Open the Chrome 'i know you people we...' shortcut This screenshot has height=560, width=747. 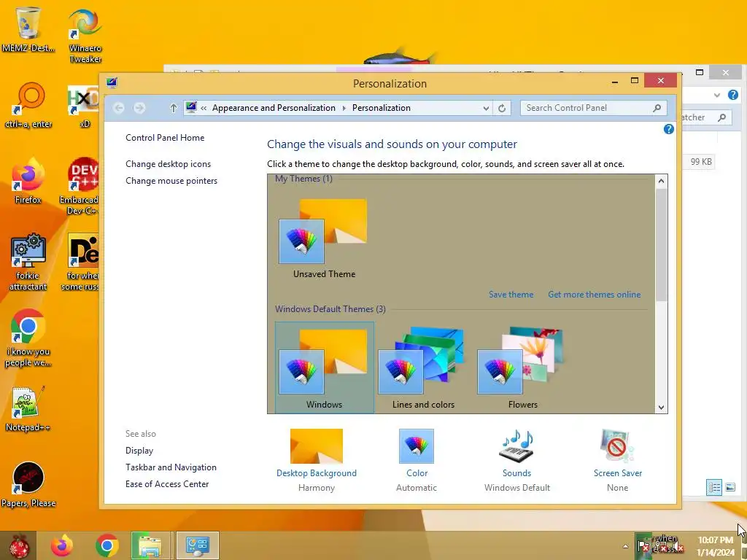28,338
